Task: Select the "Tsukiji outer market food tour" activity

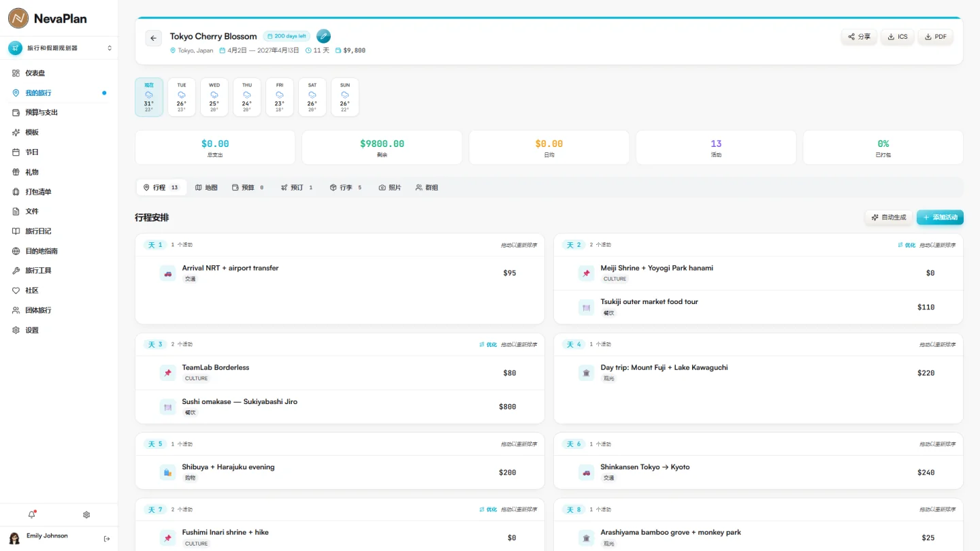Action: [x=758, y=307]
